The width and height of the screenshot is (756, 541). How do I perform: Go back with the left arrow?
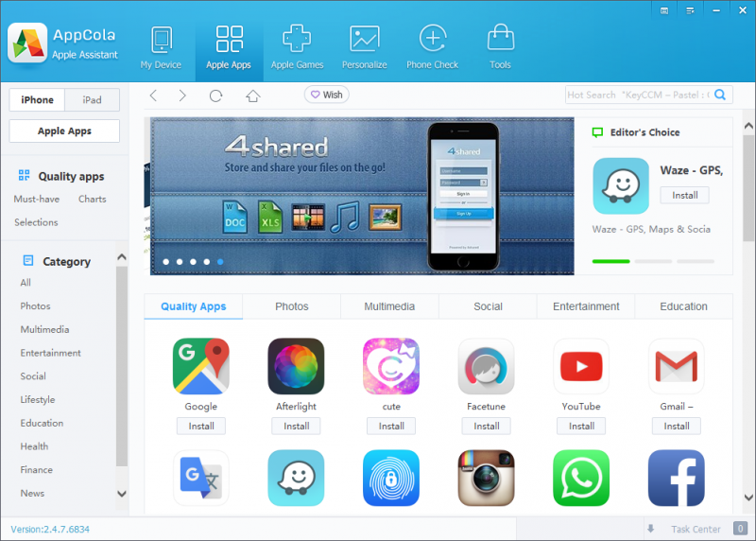click(x=153, y=96)
